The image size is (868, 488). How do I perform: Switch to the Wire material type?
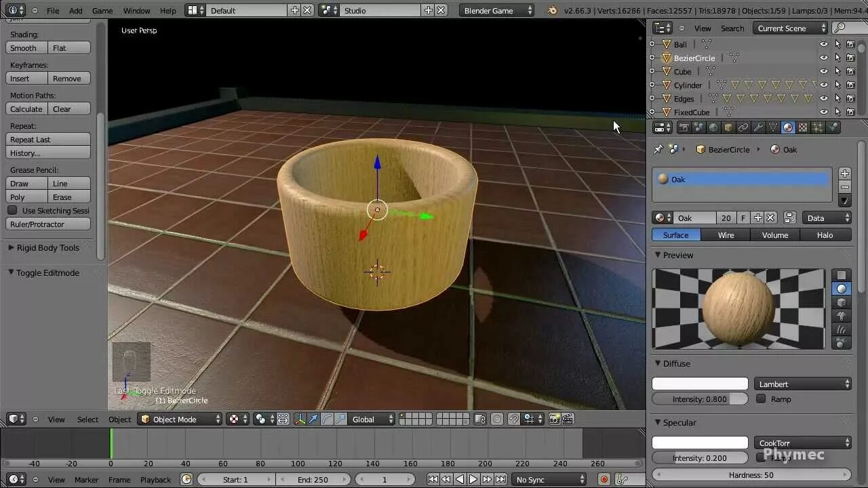click(726, 235)
